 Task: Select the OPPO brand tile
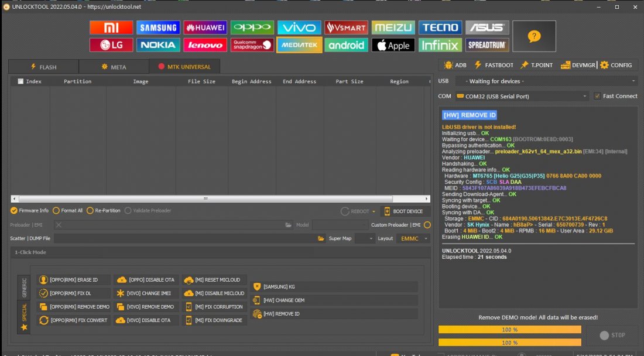pyautogui.click(x=252, y=28)
